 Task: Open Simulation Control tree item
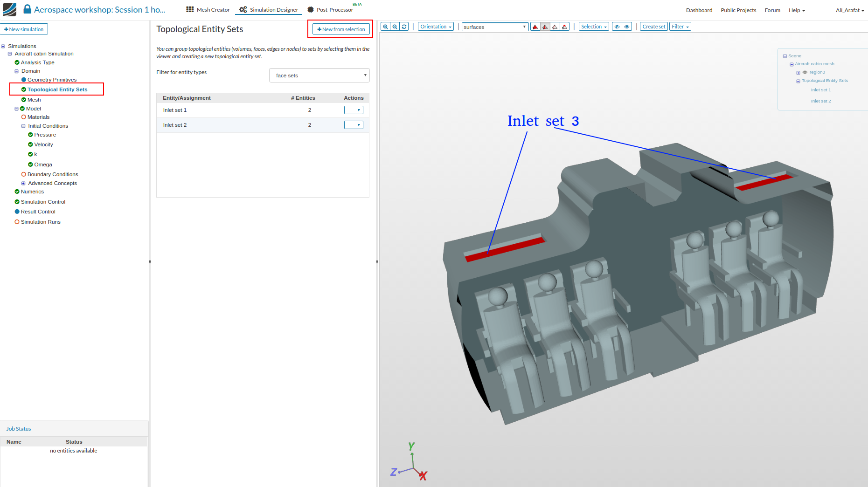(x=43, y=202)
